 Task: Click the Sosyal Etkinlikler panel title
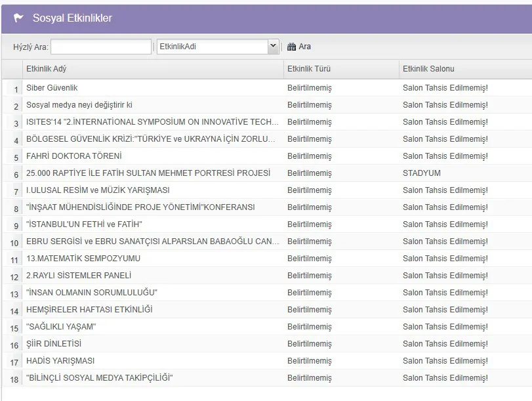click(x=72, y=18)
